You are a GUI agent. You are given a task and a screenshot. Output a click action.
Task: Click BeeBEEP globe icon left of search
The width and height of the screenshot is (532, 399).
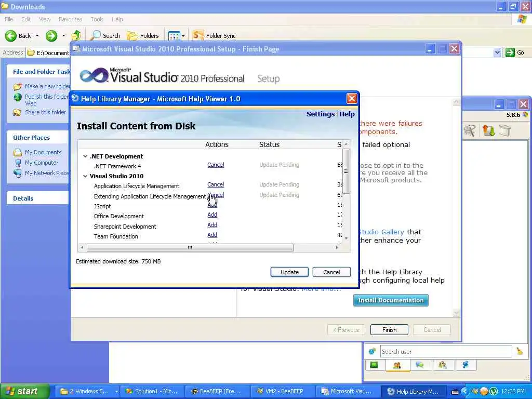point(373,352)
